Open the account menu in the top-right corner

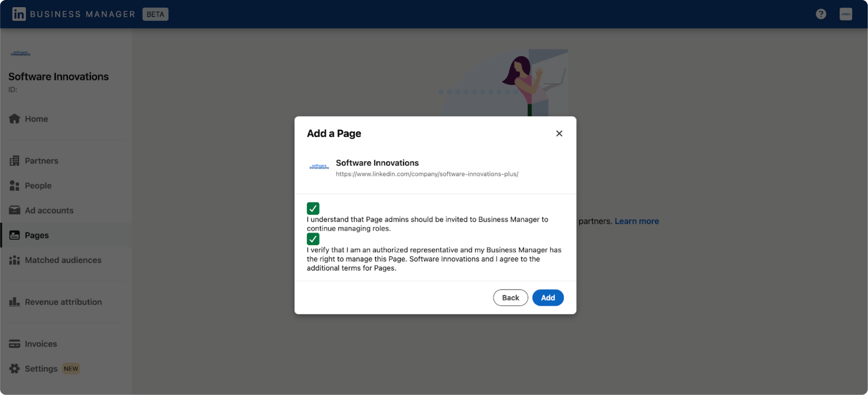pos(845,14)
